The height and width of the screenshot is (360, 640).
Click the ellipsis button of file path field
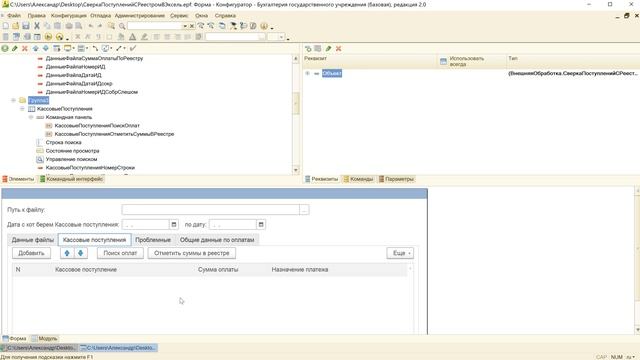pos(304,210)
